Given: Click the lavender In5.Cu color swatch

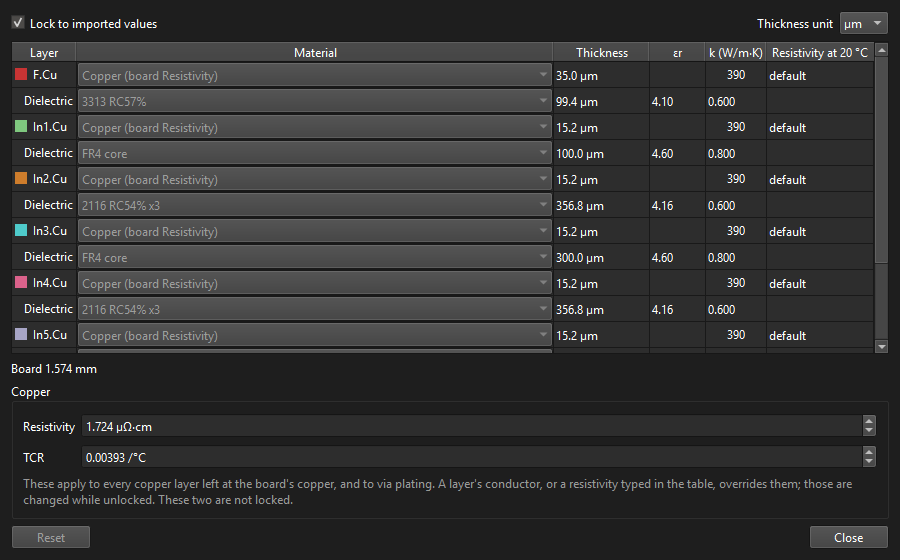Looking at the screenshot, I should click(x=21, y=334).
